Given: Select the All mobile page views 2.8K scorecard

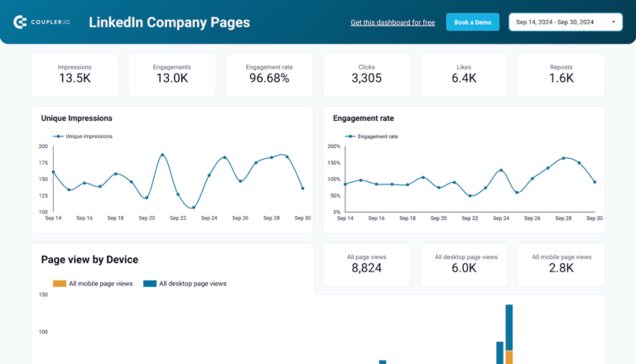Looking at the screenshot, I should [x=561, y=265].
